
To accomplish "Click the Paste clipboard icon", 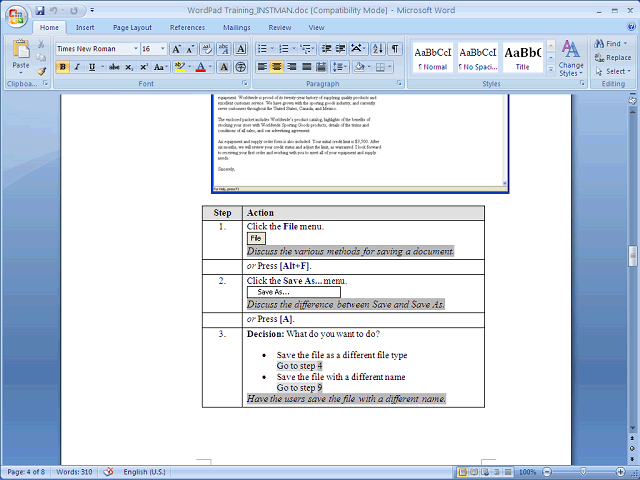I will (x=21, y=48).
